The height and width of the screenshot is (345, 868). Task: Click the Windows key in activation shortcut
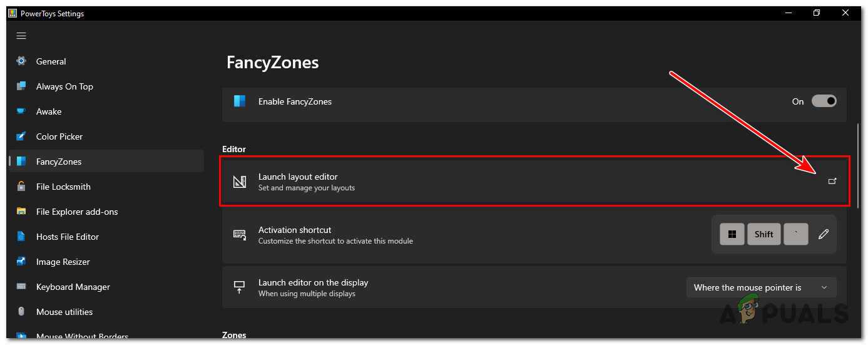pyautogui.click(x=732, y=234)
